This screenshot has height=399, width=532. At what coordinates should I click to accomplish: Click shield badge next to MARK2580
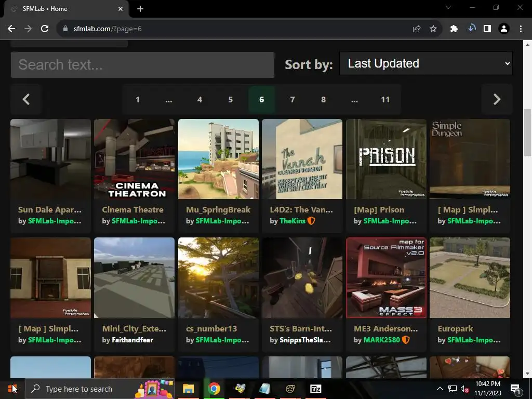point(405,340)
